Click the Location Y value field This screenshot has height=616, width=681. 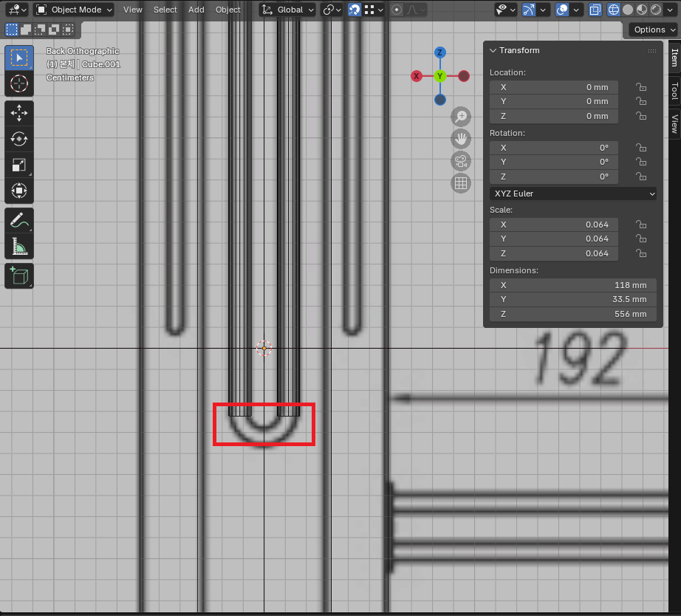pos(554,102)
